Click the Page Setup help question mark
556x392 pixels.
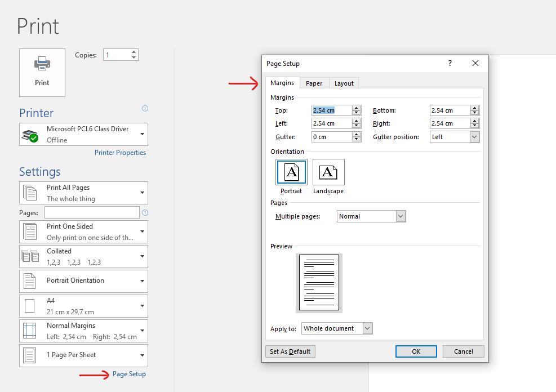coord(450,64)
